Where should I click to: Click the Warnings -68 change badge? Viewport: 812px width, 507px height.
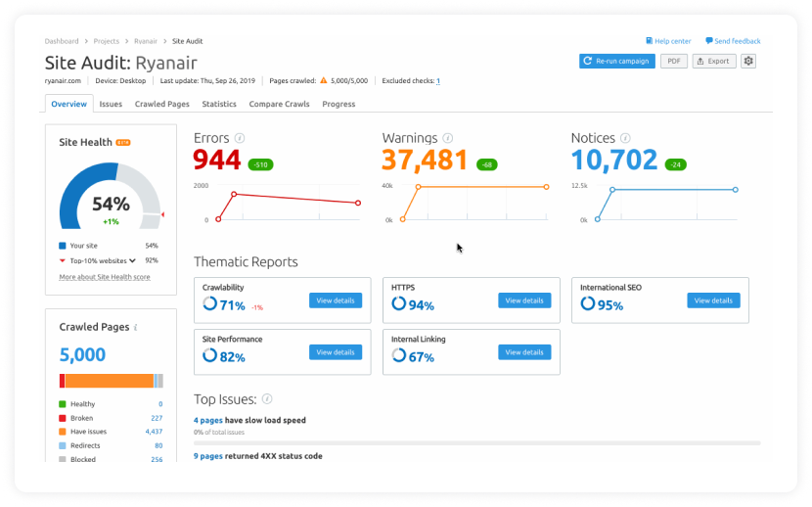[x=487, y=164]
